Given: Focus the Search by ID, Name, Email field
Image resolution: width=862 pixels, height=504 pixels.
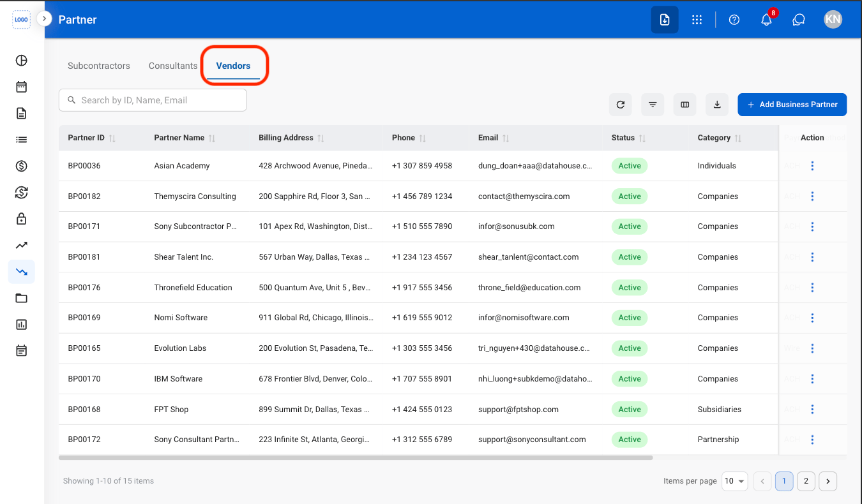Looking at the screenshot, I should pyautogui.click(x=153, y=100).
